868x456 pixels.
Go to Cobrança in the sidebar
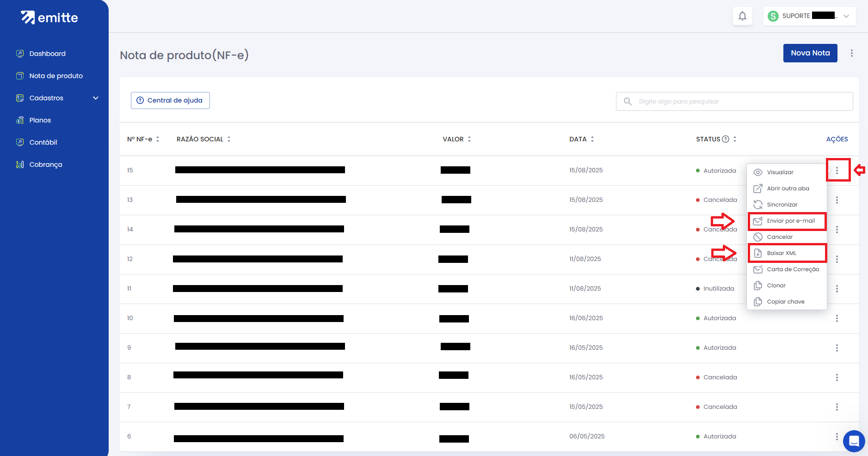click(x=45, y=164)
